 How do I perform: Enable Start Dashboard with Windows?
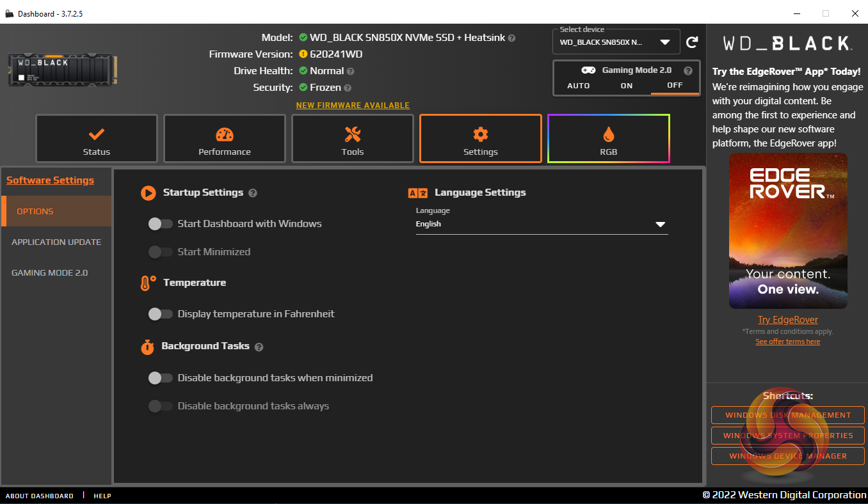160,224
